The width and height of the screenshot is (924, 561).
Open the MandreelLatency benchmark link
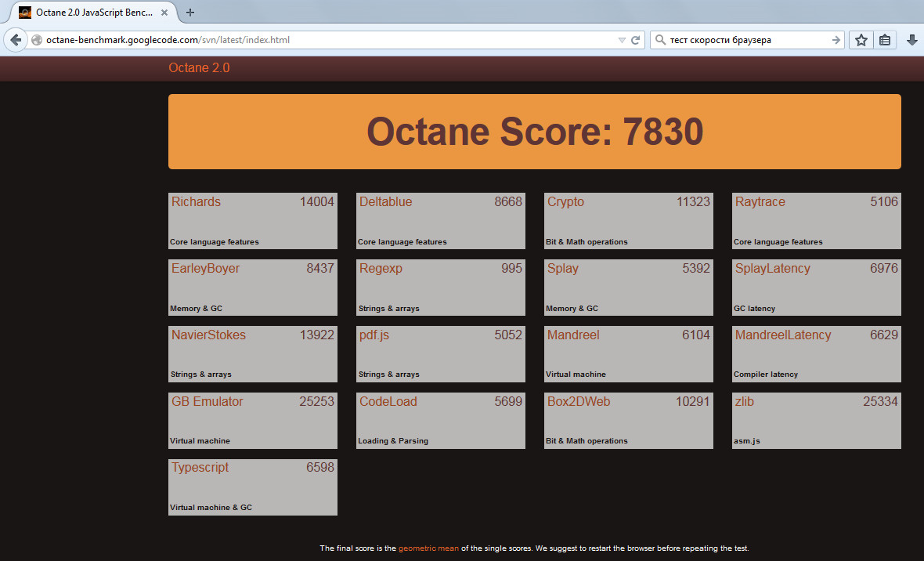pyautogui.click(x=783, y=335)
